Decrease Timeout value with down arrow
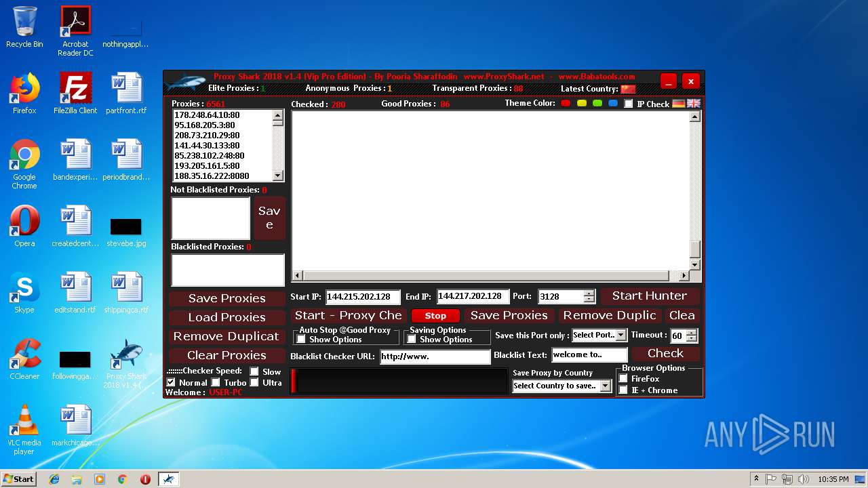This screenshot has width=868, height=488. [691, 339]
